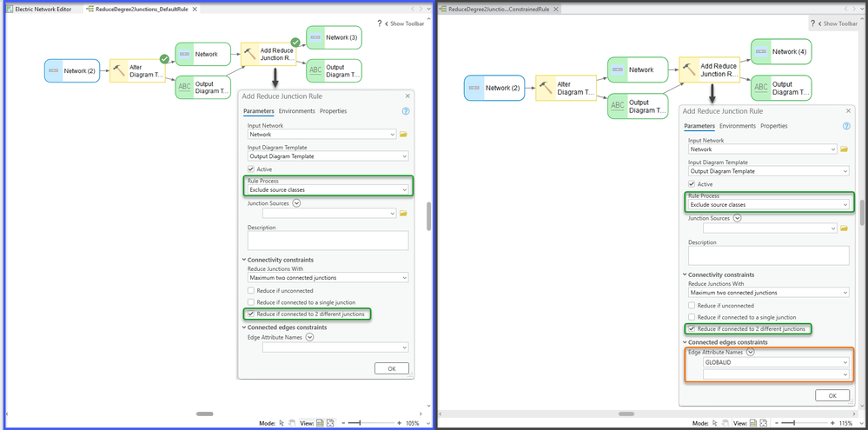
Task: Enable Reduce if connected to a single junction, right dialog
Action: coord(692,317)
